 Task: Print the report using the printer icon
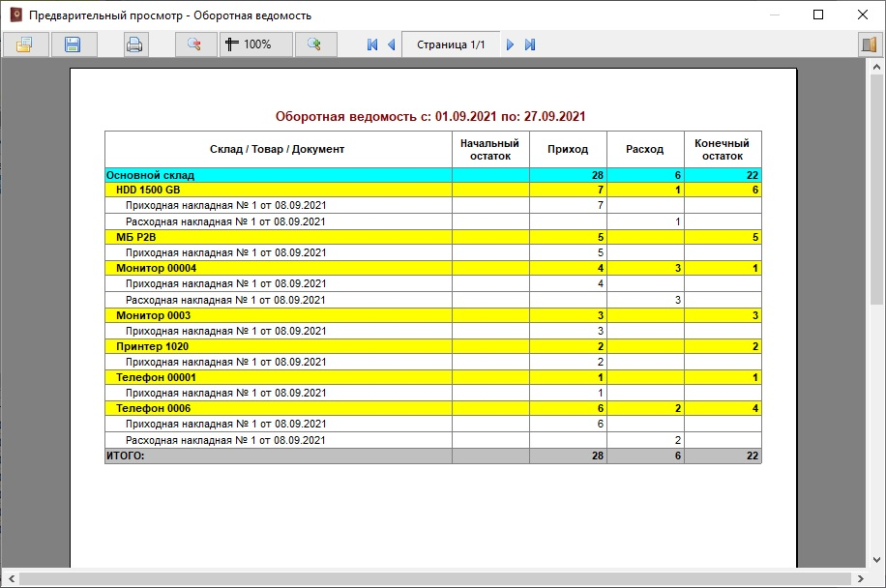(134, 44)
